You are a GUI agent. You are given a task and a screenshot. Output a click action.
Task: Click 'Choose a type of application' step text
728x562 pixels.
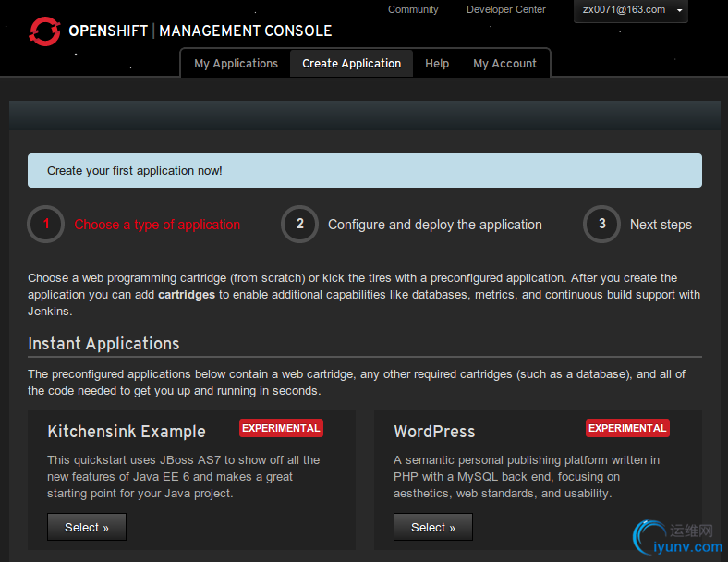[157, 225]
